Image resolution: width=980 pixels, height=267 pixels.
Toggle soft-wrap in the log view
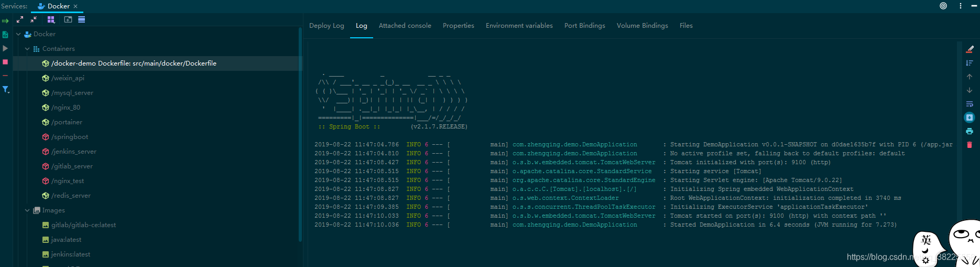(970, 104)
